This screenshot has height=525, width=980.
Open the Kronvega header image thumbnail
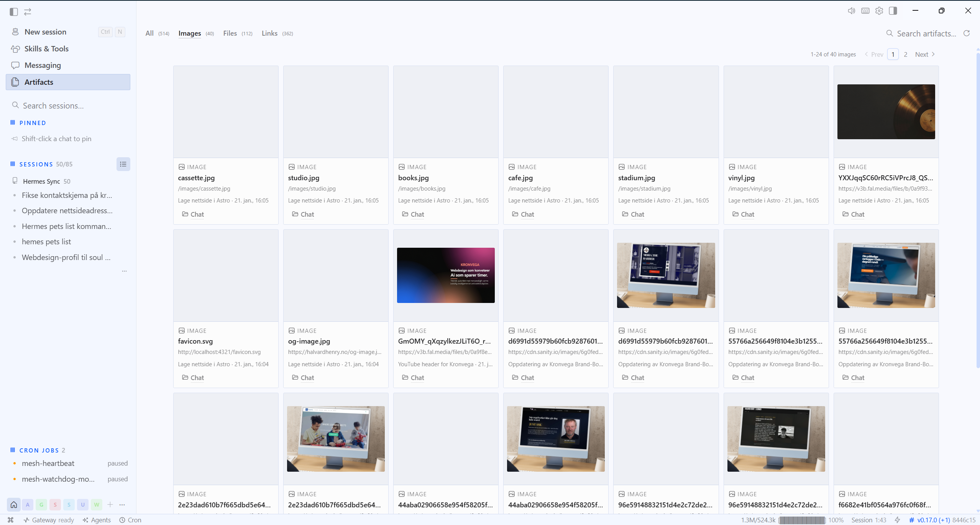pyautogui.click(x=446, y=275)
